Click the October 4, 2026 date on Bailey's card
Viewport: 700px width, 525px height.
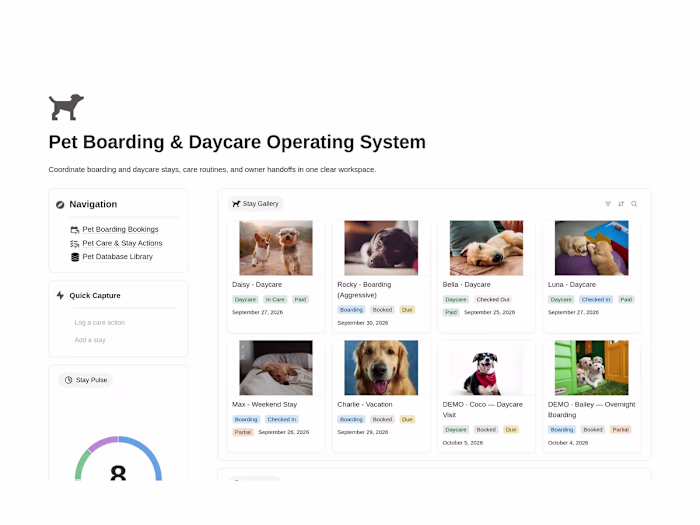click(x=568, y=443)
